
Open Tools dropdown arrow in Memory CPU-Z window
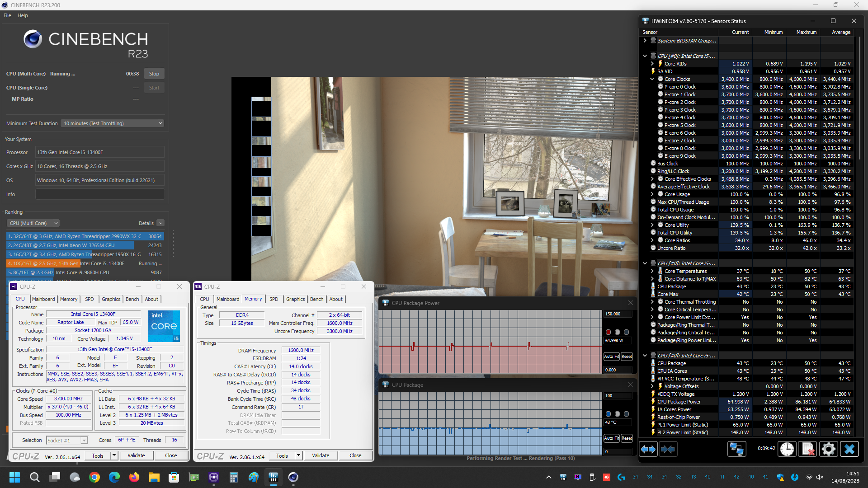(x=299, y=455)
